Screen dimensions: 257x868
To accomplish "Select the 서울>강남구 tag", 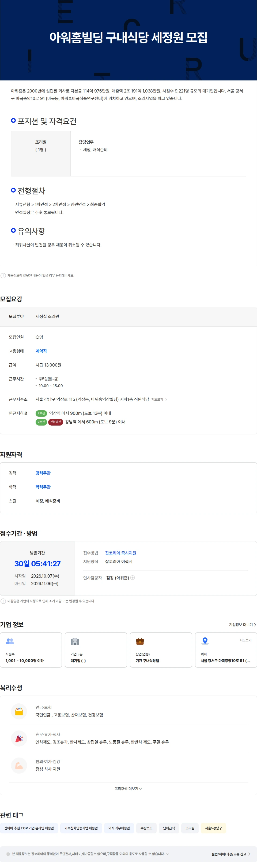I will (x=213, y=828).
